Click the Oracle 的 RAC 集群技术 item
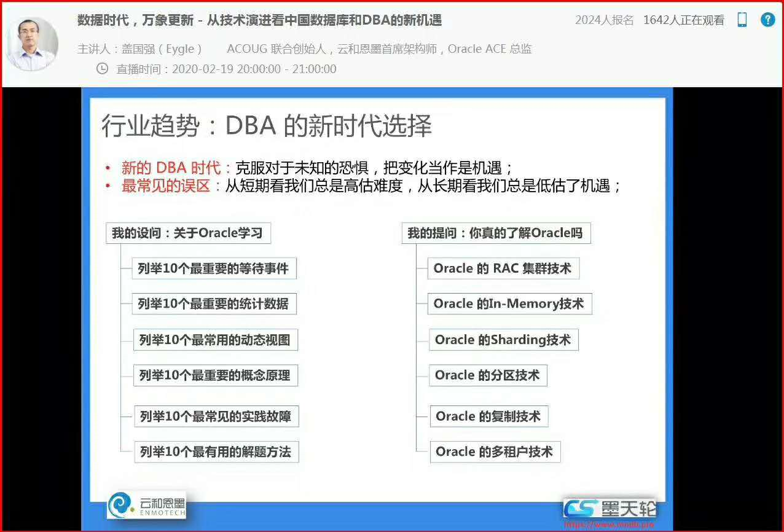 pyautogui.click(x=503, y=268)
